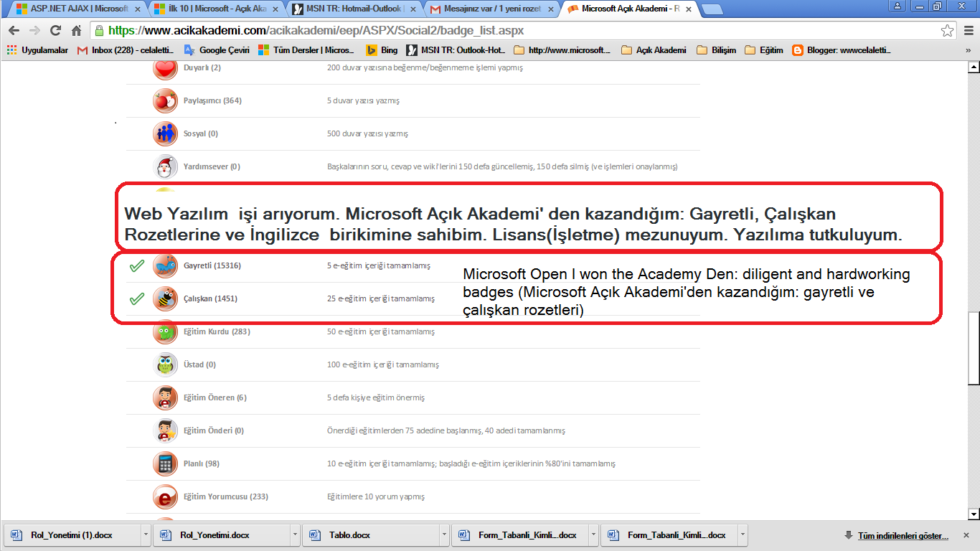Click the Eğitim Yorumcusu (233) badge name
This screenshot has width=980, height=551.
tap(226, 496)
